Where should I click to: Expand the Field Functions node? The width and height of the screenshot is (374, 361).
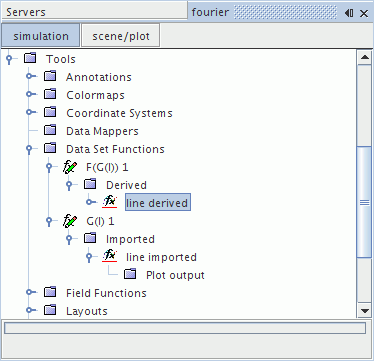tap(30, 292)
